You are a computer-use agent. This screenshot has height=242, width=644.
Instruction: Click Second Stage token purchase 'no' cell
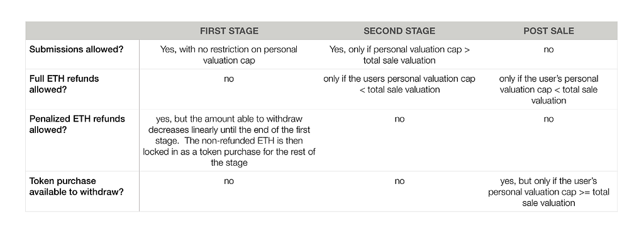399,181
